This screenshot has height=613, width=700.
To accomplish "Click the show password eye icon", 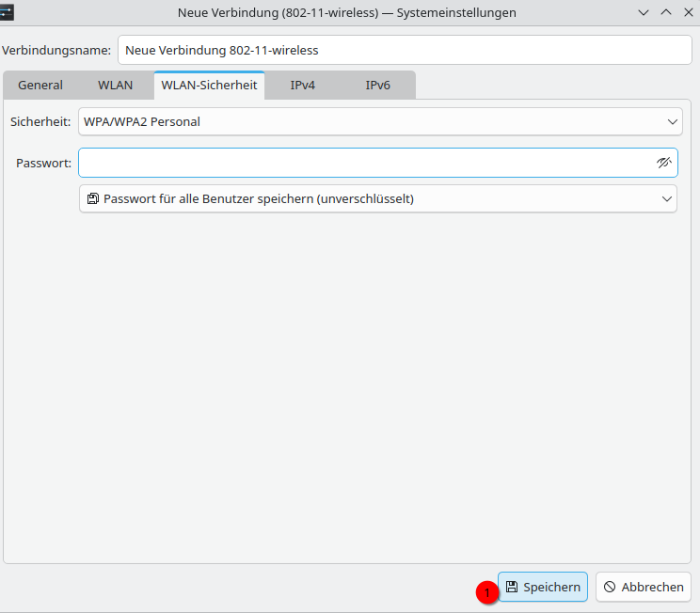I will pos(664,163).
